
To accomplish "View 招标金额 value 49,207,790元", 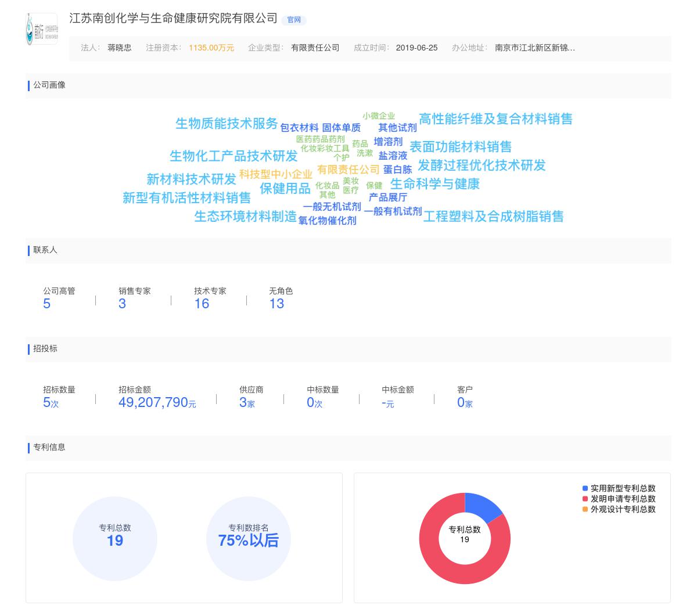I will click(157, 402).
